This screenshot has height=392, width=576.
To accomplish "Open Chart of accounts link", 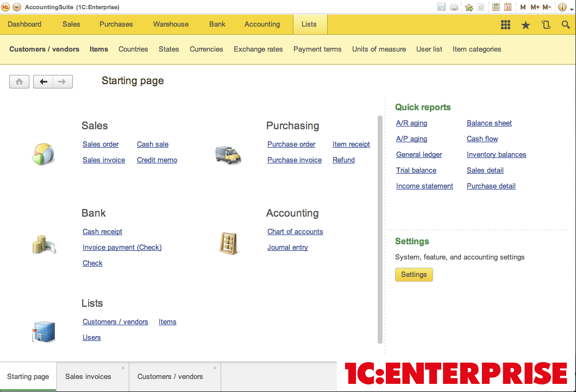I will pyautogui.click(x=295, y=232).
